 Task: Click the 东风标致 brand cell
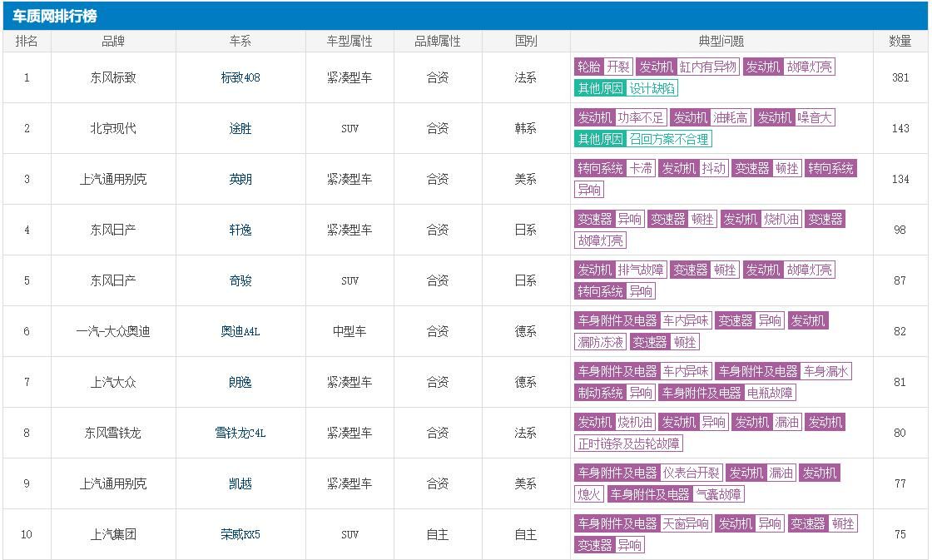click(x=113, y=77)
